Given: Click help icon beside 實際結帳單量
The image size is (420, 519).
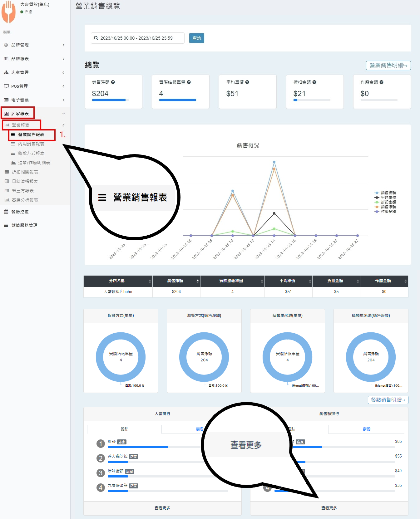Looking at the screenshot, I should (x=189, y=82).
